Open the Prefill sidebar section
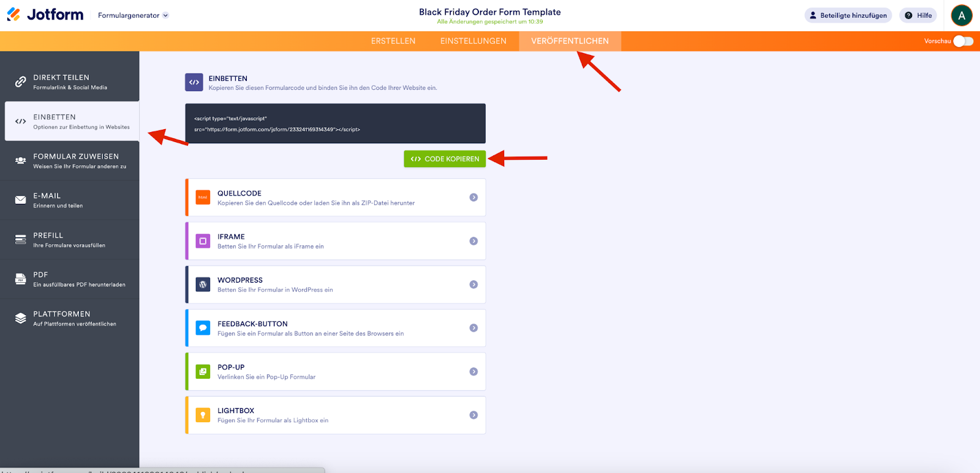Image resolution: width=980 pixels, height=473 pixels. (x=70, y=239)
